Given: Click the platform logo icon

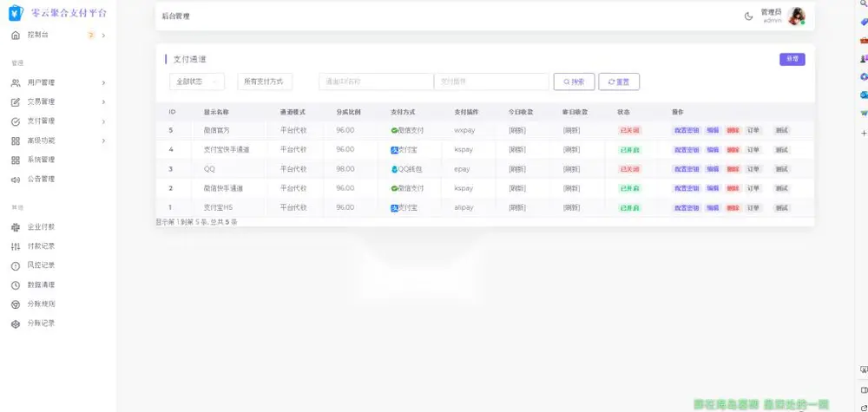Looking at the screenshot, I should pos(16,13).
